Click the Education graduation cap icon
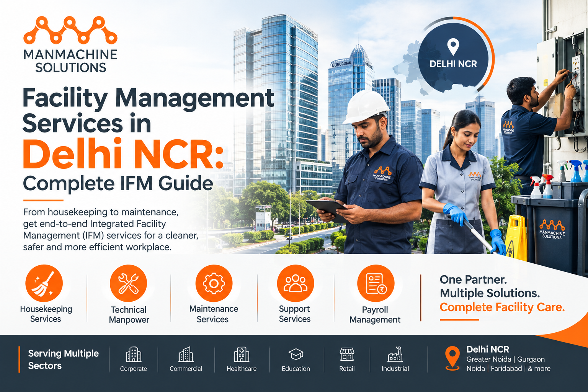 point(296,354)
